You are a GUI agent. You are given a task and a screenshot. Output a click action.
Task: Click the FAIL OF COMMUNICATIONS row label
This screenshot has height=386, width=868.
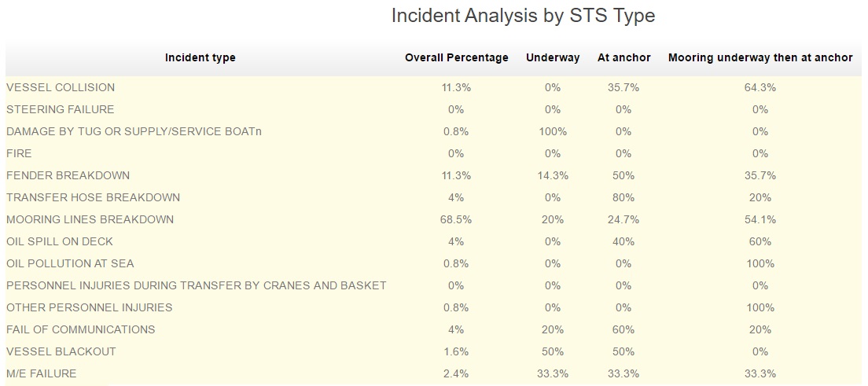pos(80,329)
